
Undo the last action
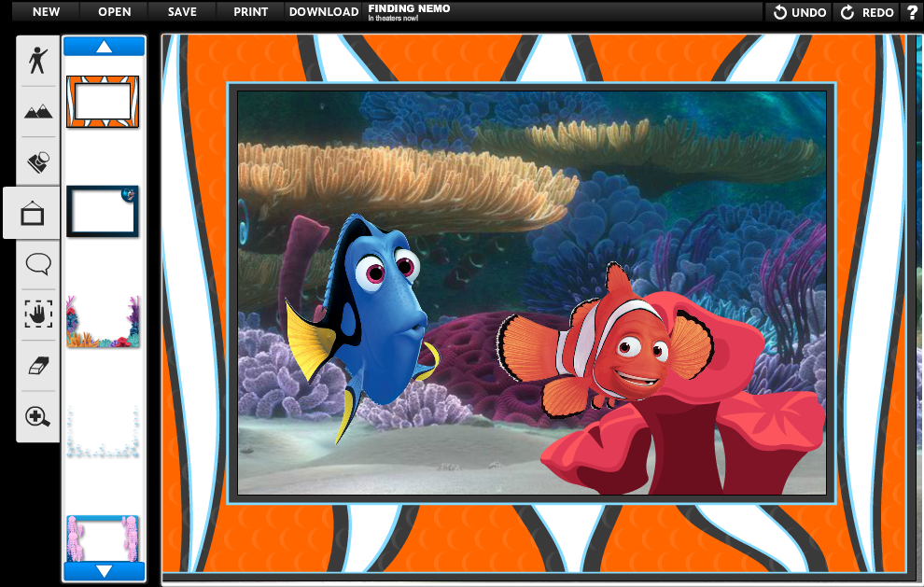[x=799, y=12]
